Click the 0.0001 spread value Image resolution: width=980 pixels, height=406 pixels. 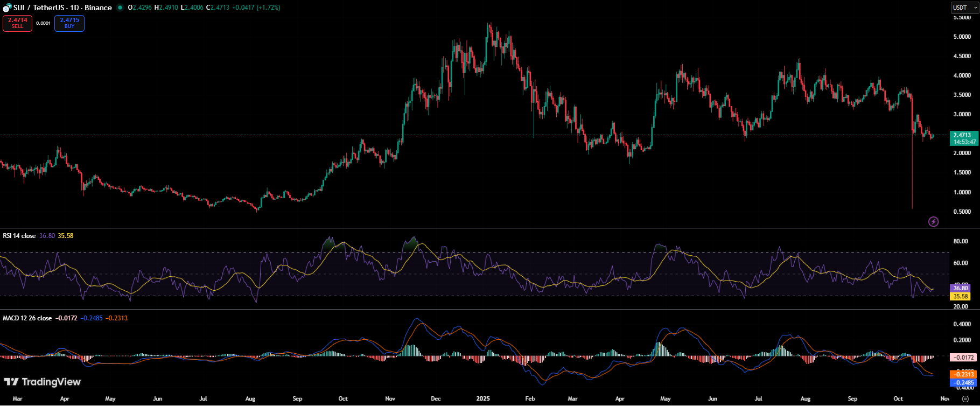pos(43,23)
